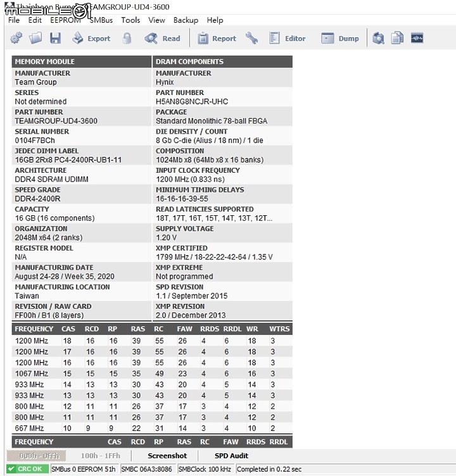Switch to the 000h - 0FFh tab
Screen dimensions: 456x476
point(37,456)
